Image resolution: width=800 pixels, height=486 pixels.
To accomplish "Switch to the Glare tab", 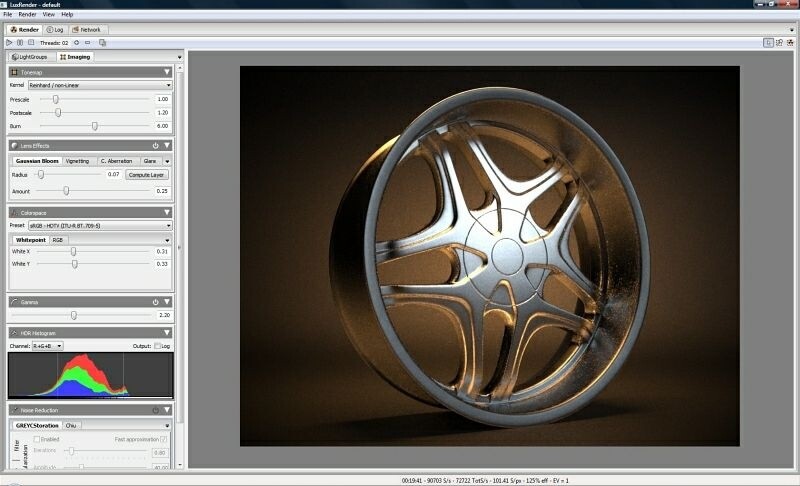I will click(150, 161).
